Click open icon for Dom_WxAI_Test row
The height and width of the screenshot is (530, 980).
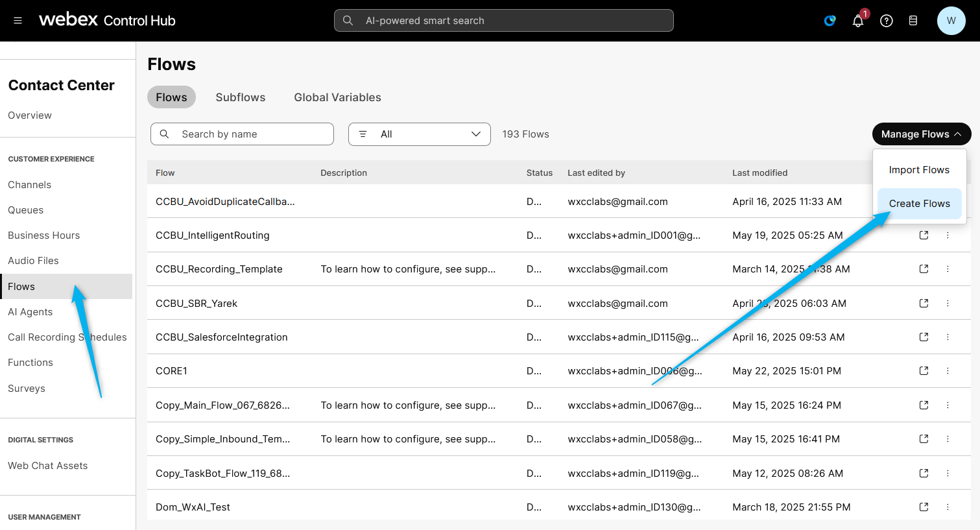(x=924, y=507)
